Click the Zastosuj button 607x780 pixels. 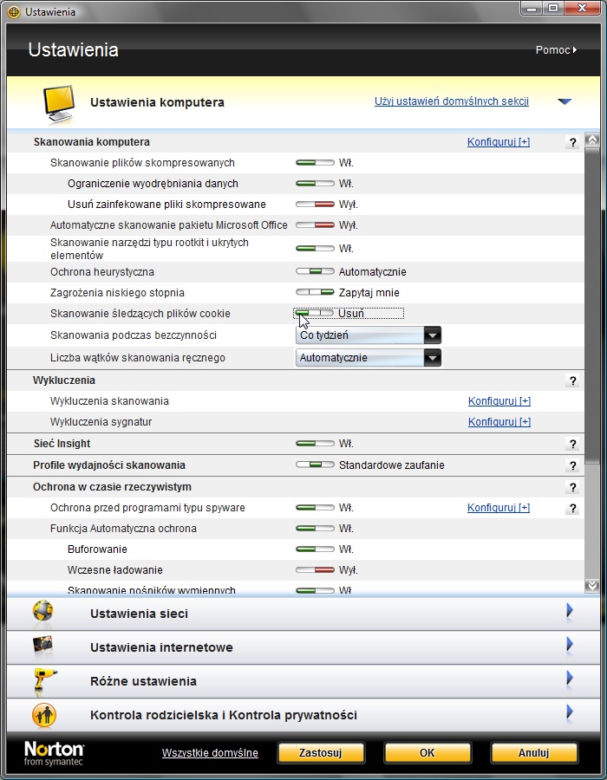tap(320, 753)
